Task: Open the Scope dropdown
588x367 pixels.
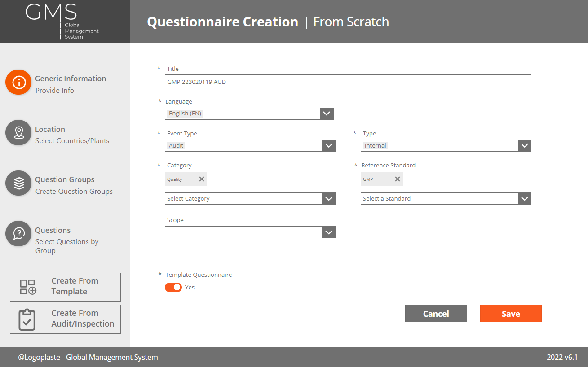Action: click(x=329, y=232)
